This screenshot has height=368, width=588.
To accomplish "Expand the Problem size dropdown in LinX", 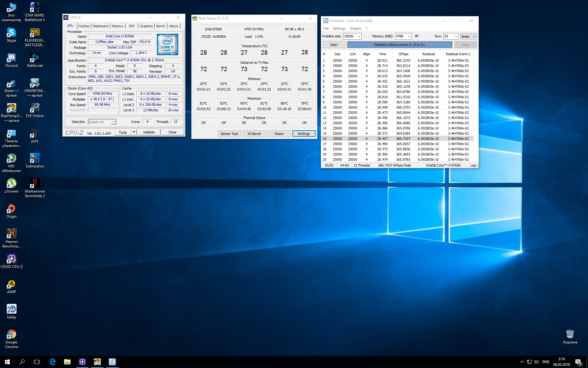I will coord(359,36).
